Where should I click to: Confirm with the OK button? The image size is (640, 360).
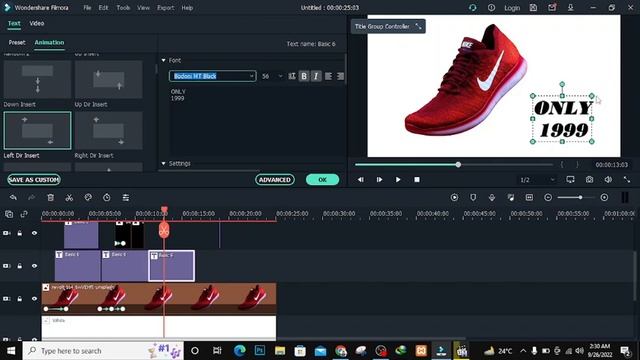coord(322,180)
